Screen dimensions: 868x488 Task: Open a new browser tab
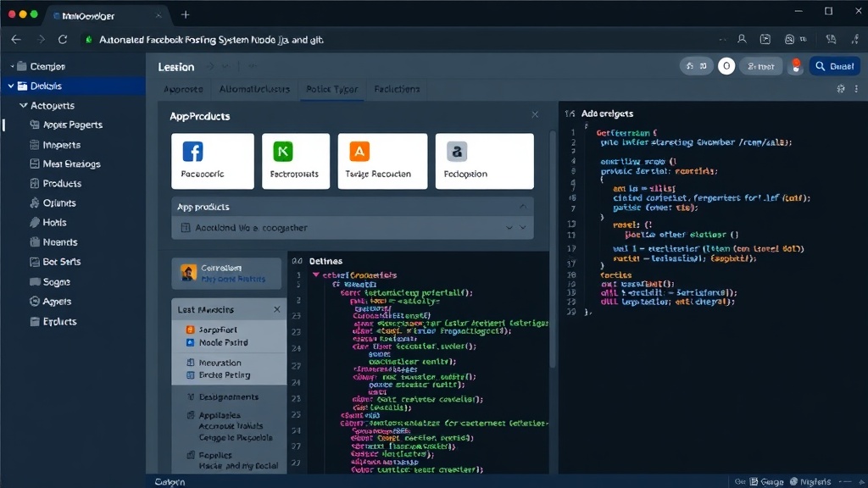186,15
